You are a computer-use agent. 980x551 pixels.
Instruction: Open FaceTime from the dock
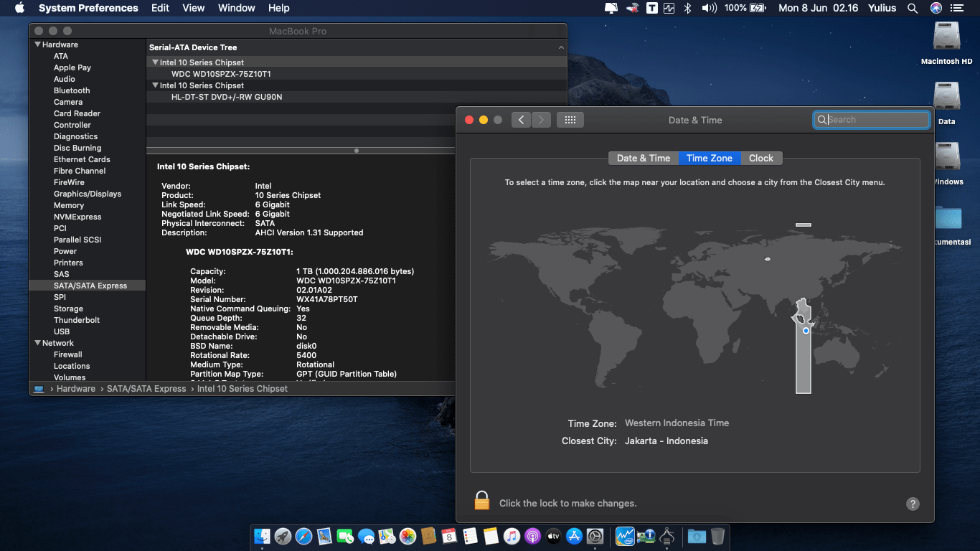pyautogui.click(x=346, y=536)
